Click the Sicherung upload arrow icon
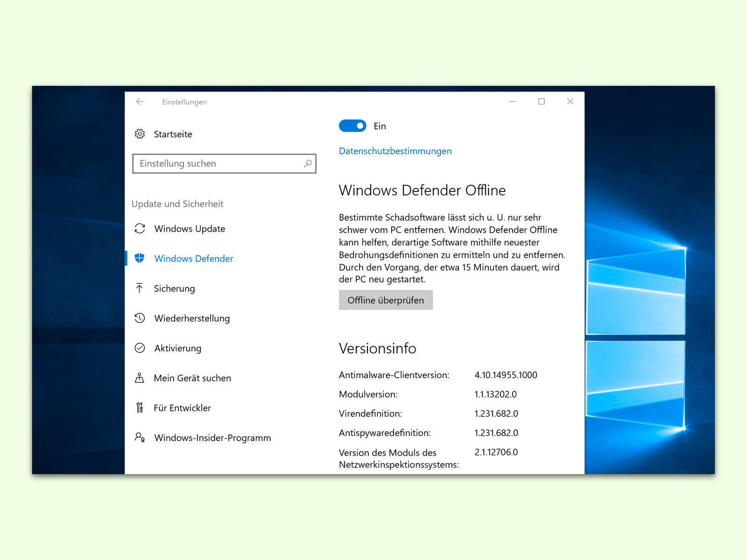747x560 pixels. click(x=139, y=288)
